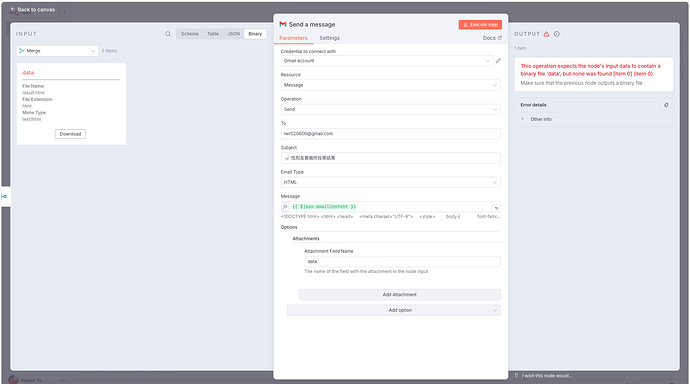The height and width of the screenshot is (384, 690).
Task: Open the Resource dropdown showing Message
Action: point(390,85)
